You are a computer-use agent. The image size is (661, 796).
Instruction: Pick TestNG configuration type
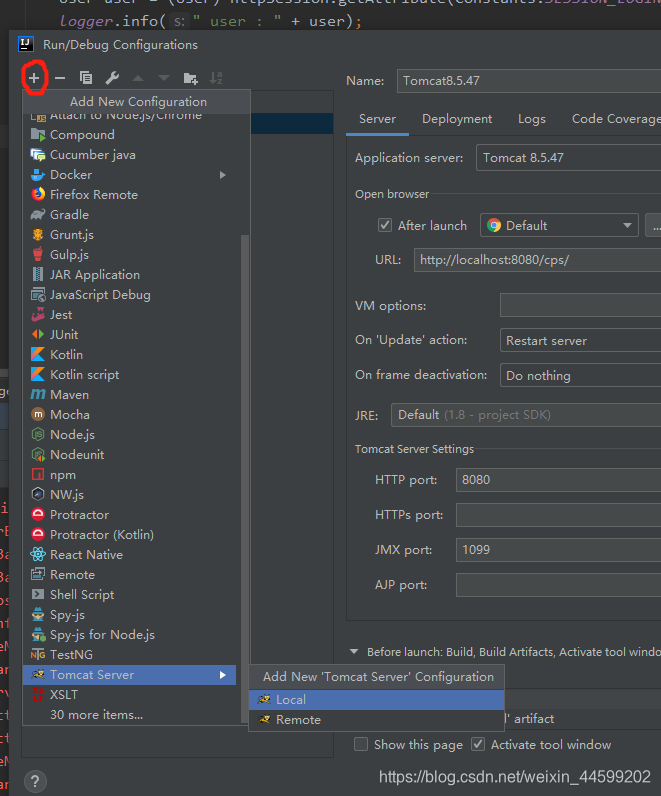129,655
